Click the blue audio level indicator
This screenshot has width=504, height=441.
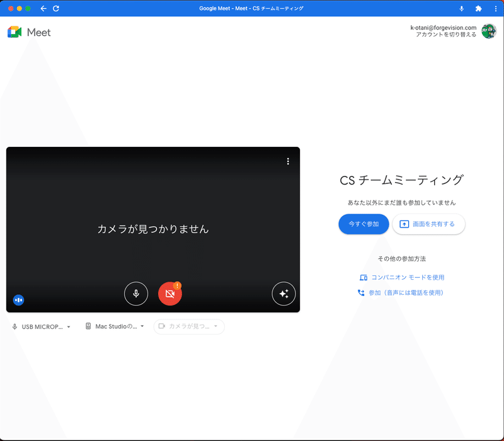coord(19,300)
